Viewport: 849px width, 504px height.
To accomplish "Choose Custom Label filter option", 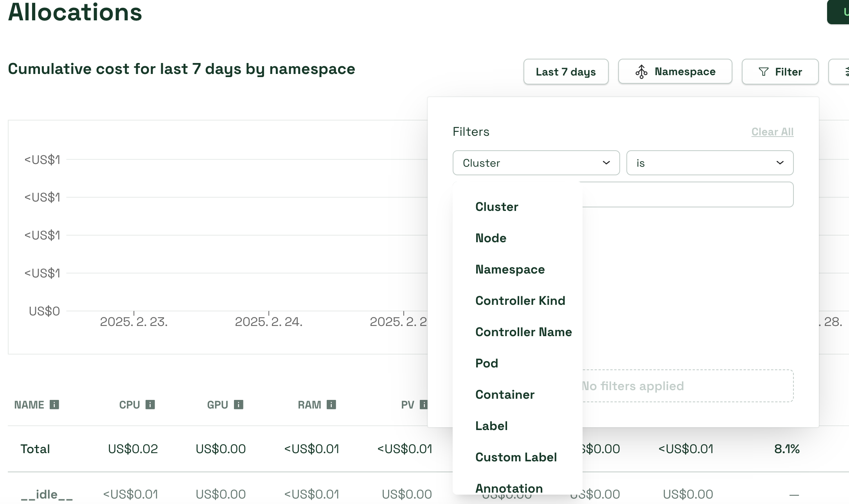I will pos(516,457).
